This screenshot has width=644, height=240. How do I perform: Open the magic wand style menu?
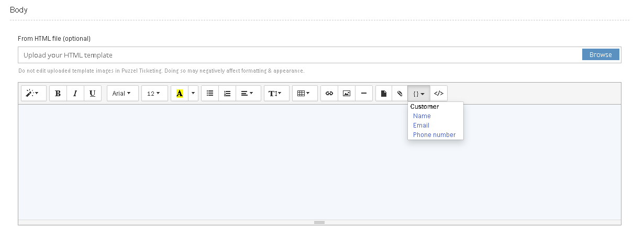pos(34,94)
